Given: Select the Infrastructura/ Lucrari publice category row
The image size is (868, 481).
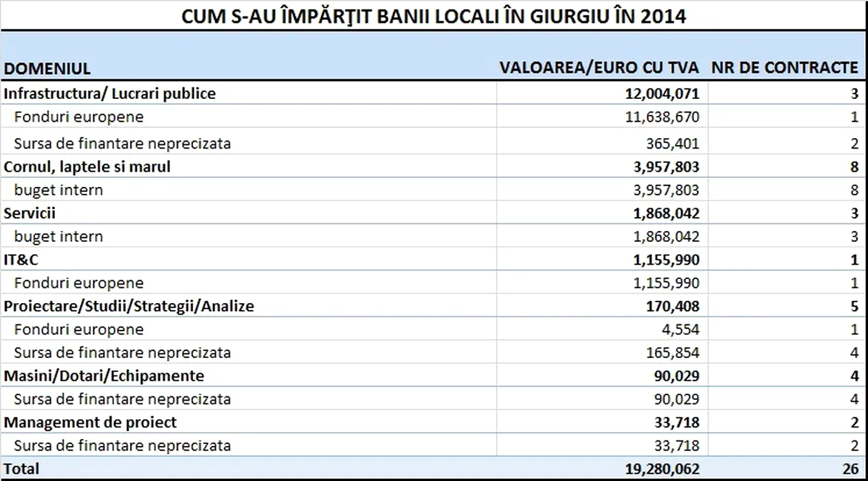Looking at the screenshot, I should pyautogui.click(x=110, y=93).
